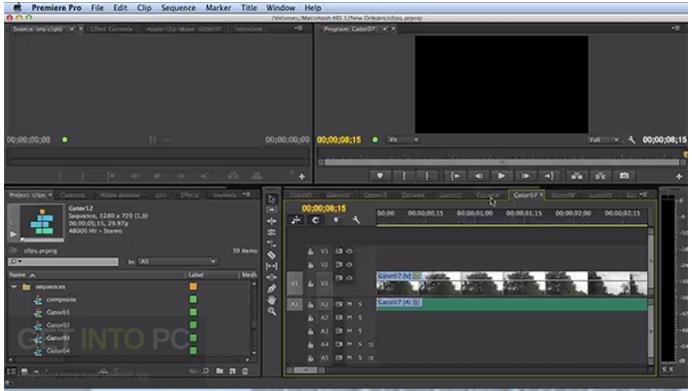Switch Project panel to list view

11,372
